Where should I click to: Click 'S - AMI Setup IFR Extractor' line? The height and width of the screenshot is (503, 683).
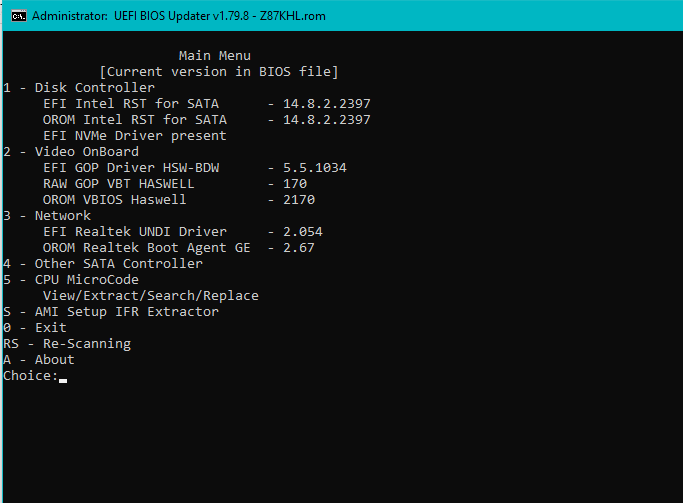[x=111, y=312]
